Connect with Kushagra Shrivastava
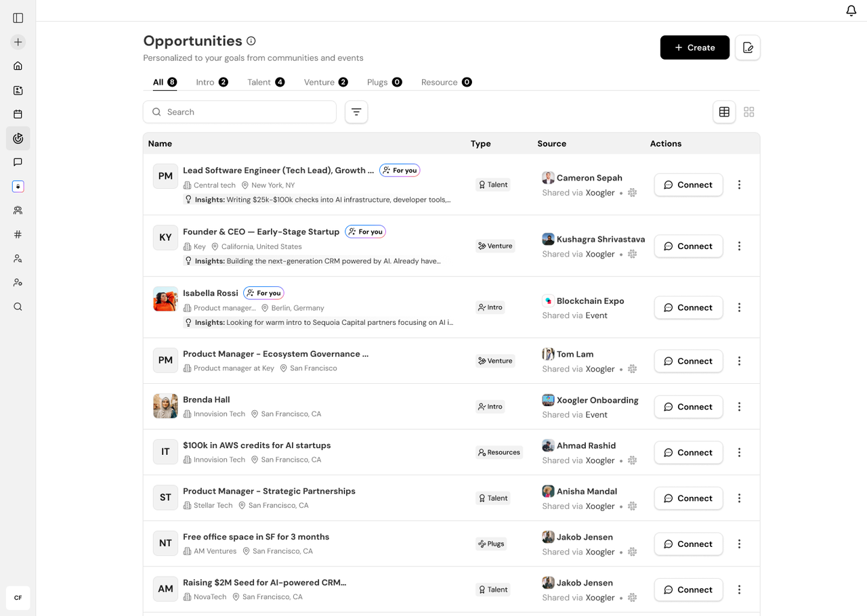 click(x=688, y=246)
